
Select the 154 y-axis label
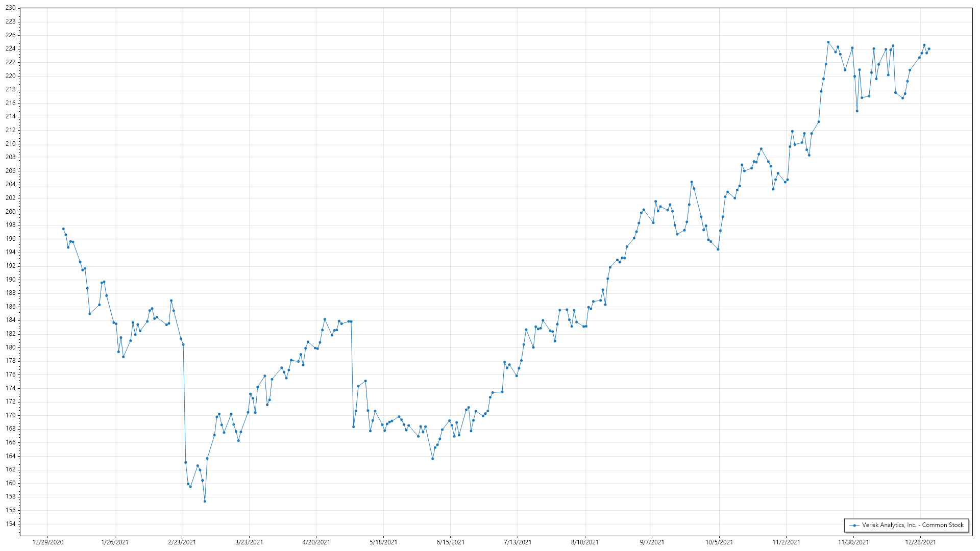[x=10, y=524]
